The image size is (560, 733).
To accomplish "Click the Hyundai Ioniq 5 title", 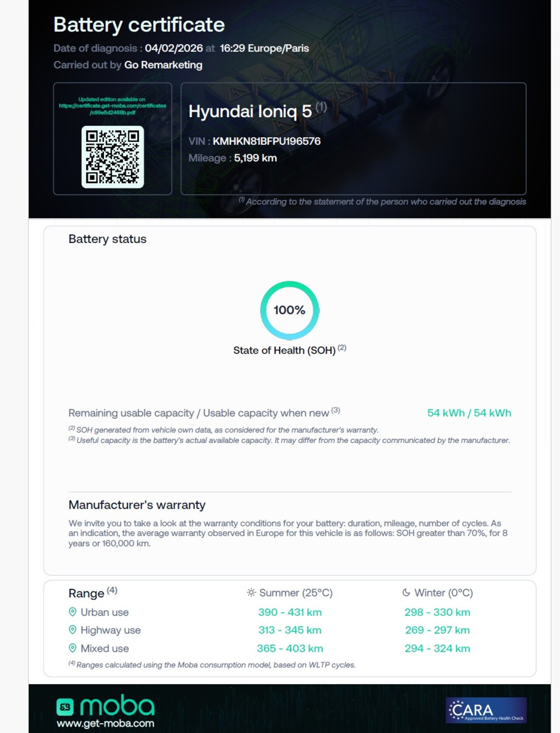I will (250, 111).
